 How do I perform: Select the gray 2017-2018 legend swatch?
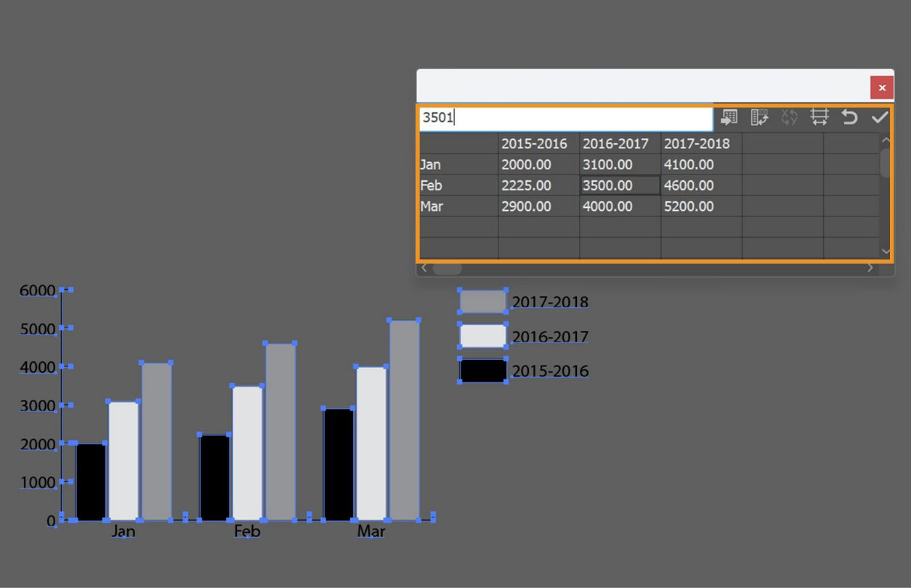point(483,301)
